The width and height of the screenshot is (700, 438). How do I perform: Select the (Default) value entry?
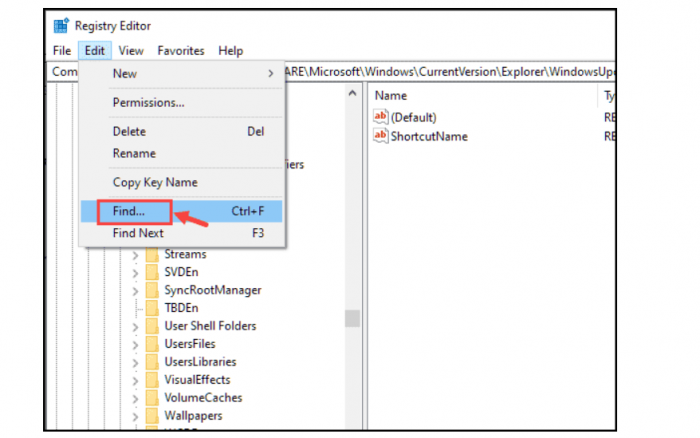(413, 117)
